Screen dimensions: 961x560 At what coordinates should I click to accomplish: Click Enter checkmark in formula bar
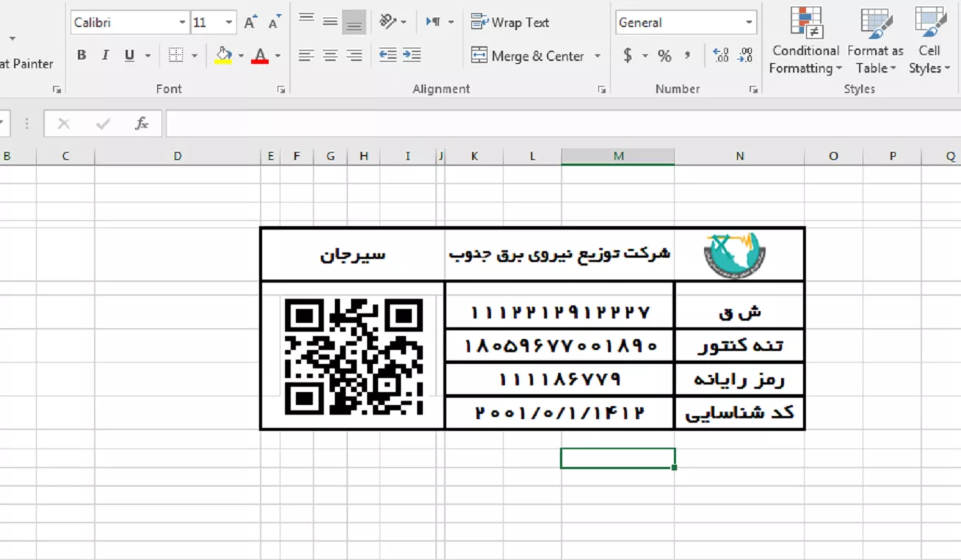point(103,124)
